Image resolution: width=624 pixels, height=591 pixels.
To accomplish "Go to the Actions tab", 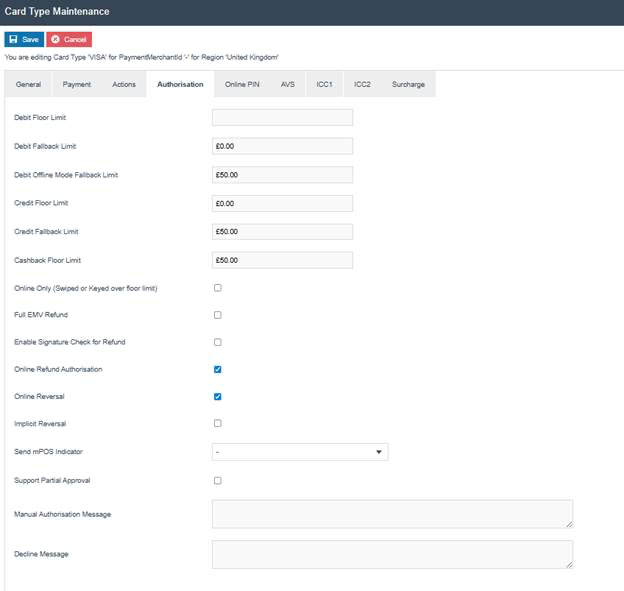I will 124,84.
